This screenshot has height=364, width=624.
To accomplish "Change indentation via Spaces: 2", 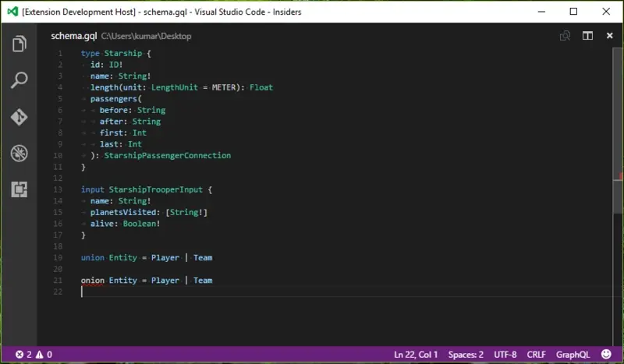I will [466, 355].
